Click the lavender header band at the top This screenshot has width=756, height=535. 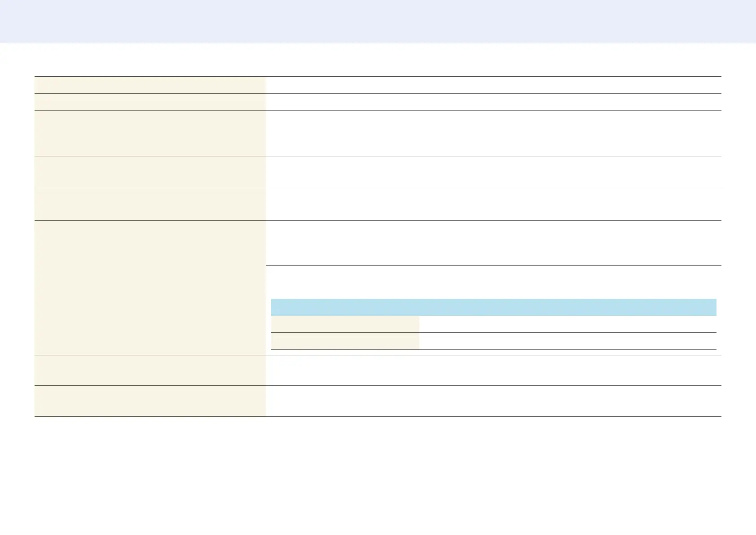point(378,21)
